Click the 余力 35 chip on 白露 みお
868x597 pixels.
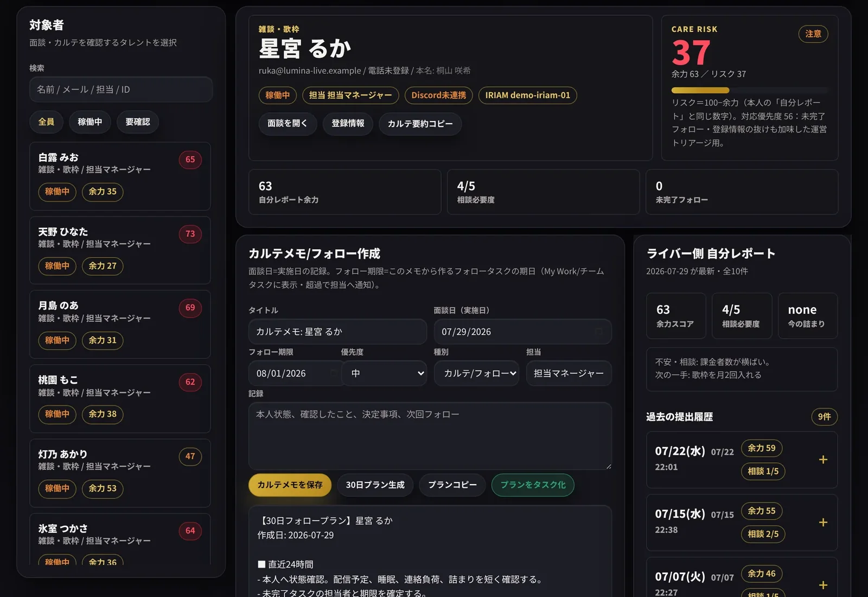pos(103,192)
